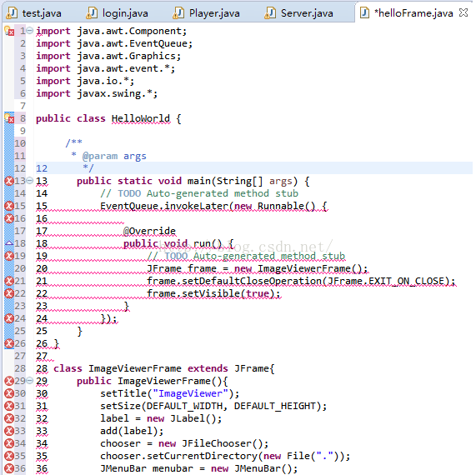The width and height of the screenshot is (476, 475).
Task: Collapse the main method fold at line 13
Action: (x=29, y=181)
